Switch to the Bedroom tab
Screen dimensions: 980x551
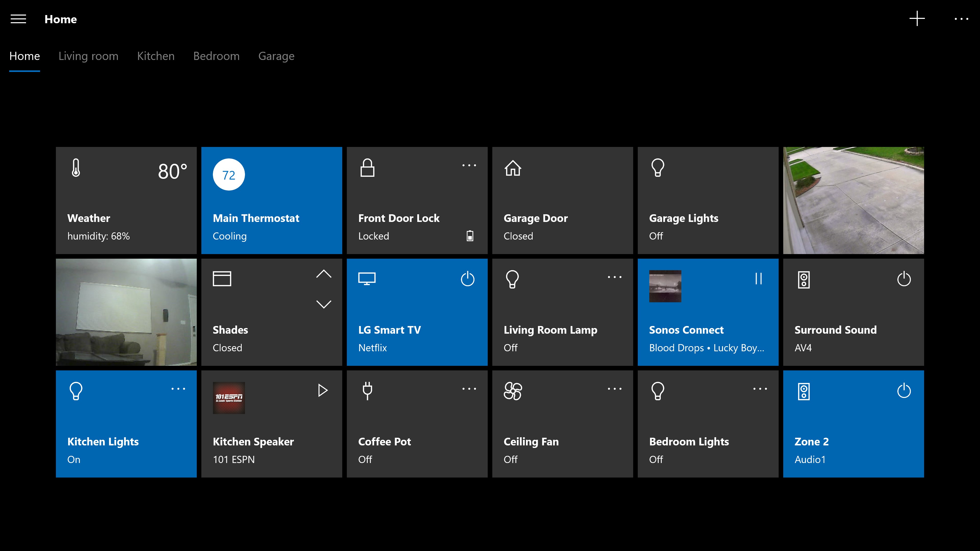(x=216, y=56)
